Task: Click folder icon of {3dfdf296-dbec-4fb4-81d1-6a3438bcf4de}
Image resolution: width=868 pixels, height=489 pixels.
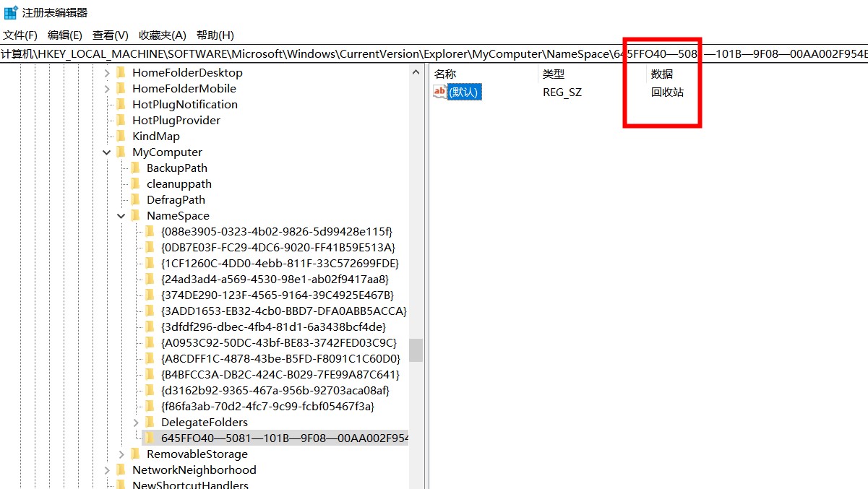Action: tap(150, 326)
